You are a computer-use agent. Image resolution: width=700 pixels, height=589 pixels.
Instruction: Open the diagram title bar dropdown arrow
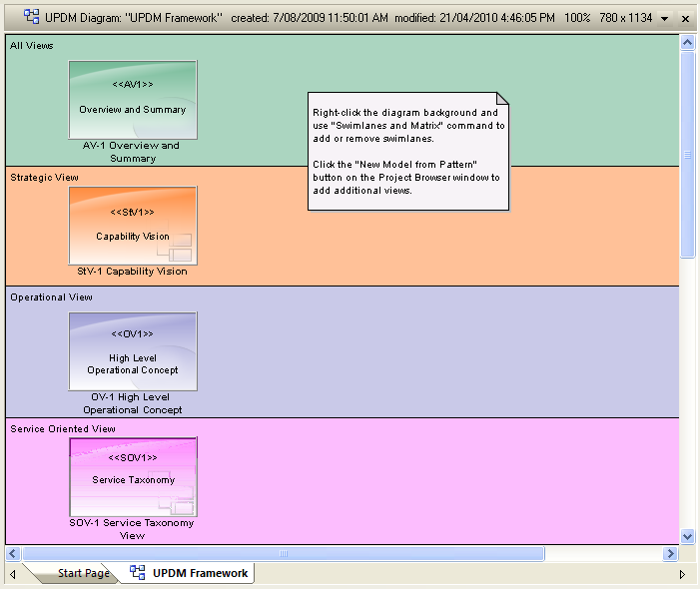pyautogui.click(x=665, y=19)
